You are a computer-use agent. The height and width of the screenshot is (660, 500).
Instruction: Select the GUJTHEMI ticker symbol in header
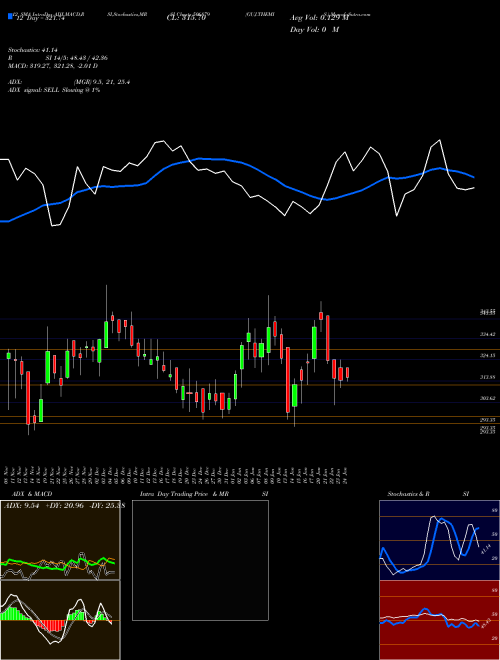[260, 14]
